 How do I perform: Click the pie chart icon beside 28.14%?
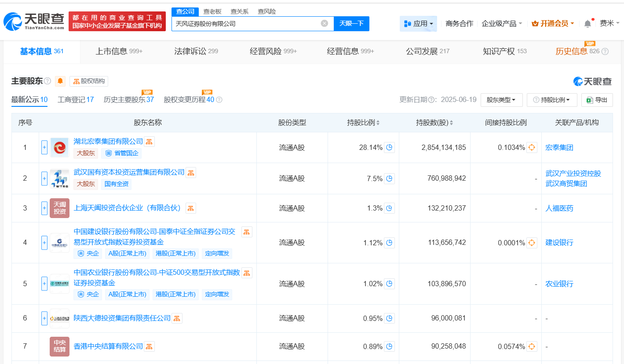coord(389,148)
